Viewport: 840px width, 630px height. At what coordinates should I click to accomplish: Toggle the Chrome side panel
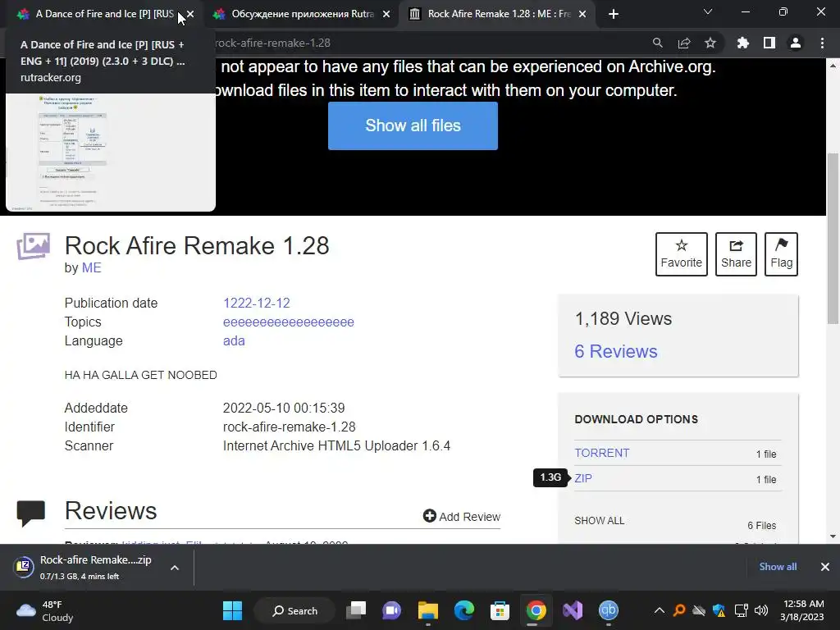tap(769, 43)
